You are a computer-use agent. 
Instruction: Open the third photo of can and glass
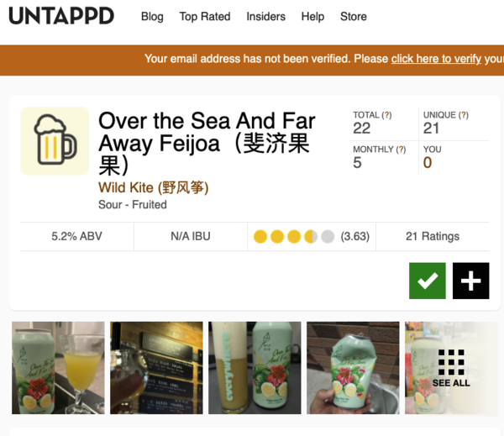pos(254,368)
